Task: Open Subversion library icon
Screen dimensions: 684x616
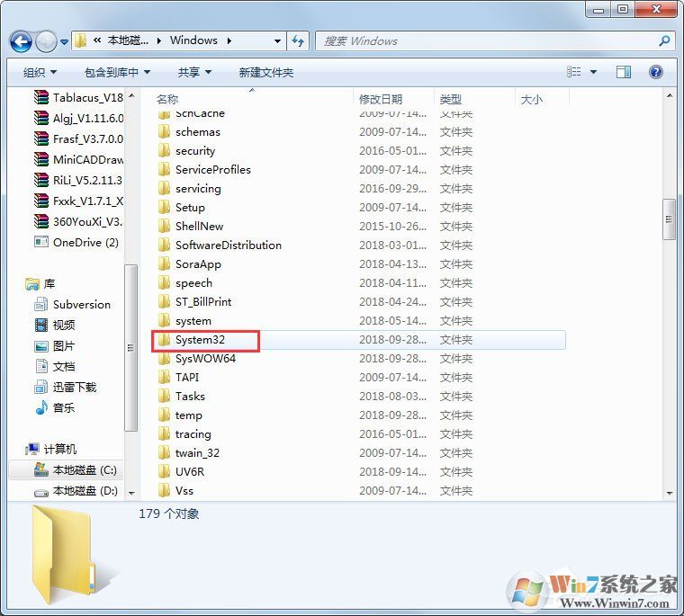Action: (41, 304)
